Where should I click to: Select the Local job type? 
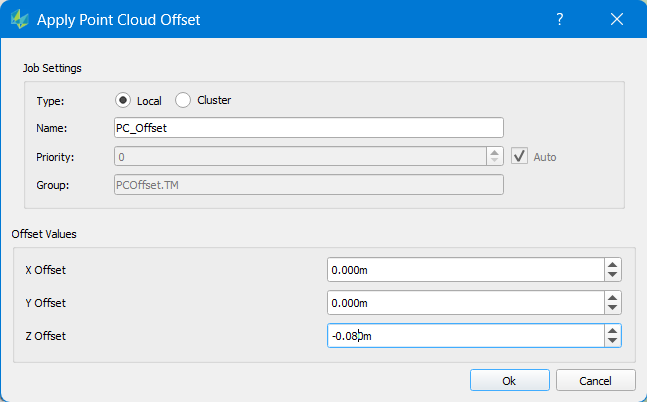(x=124, y=100)
